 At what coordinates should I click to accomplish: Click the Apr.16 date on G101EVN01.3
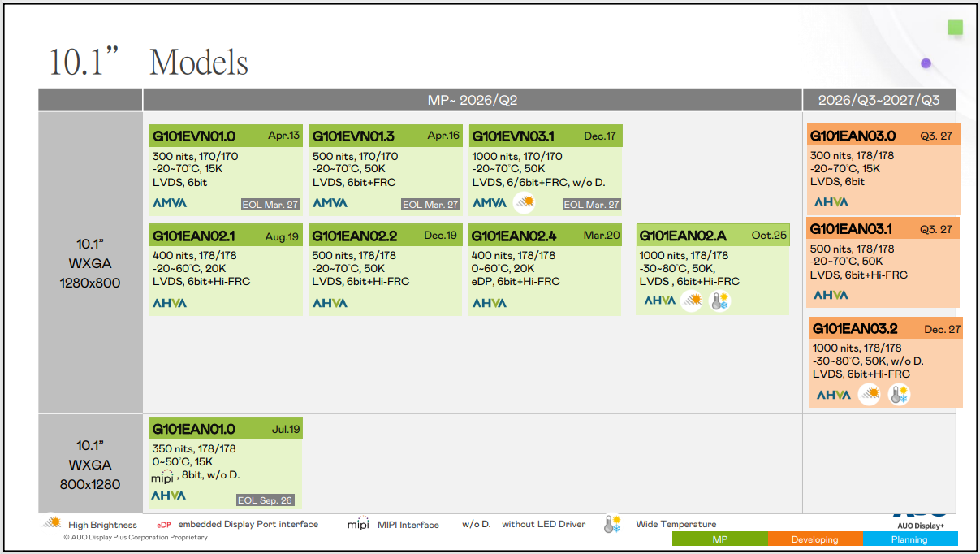click(x=443, y=136)
